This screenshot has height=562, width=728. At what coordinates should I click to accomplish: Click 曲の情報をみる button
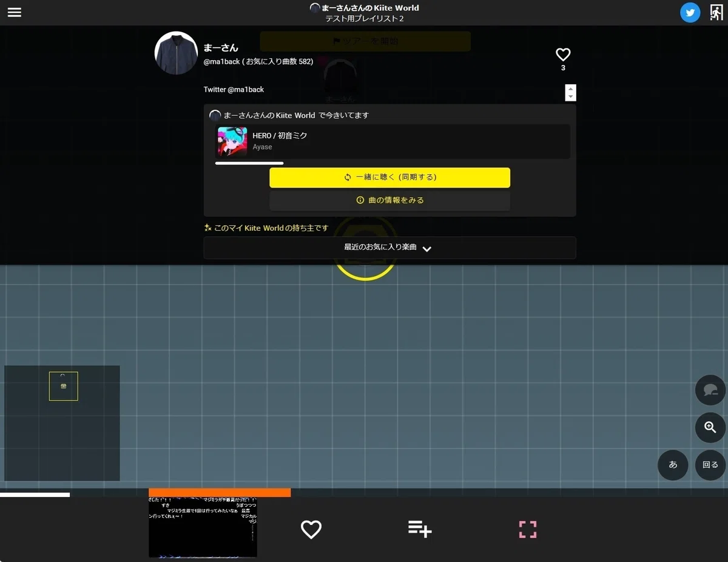tap(389, 200)
